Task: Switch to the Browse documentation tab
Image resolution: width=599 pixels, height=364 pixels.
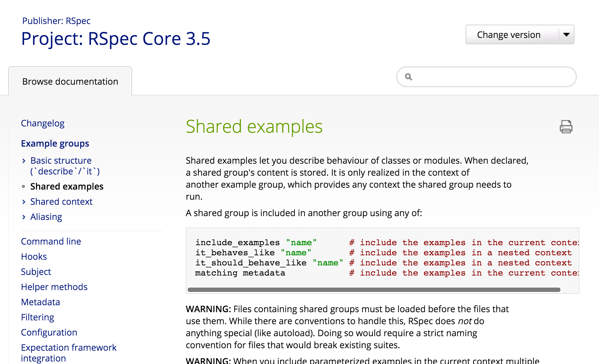Action: (70, 81)
